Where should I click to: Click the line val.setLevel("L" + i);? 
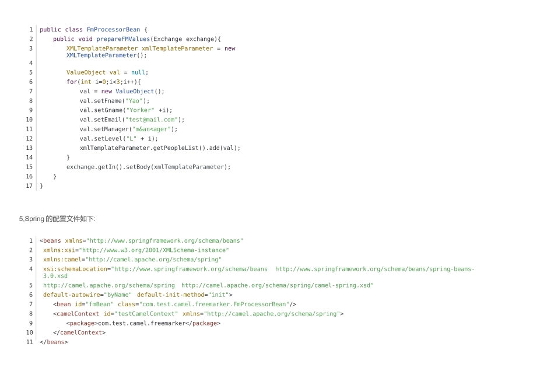click(x=119, y=139)
